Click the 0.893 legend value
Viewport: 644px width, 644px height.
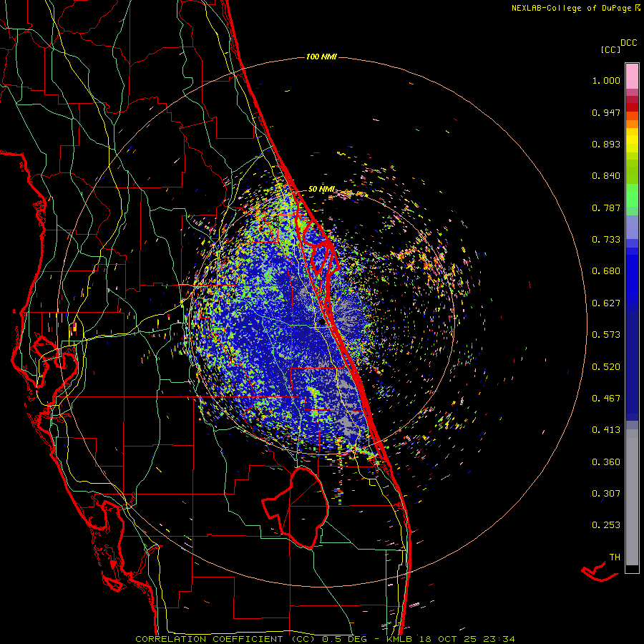[x=606, y=144]
